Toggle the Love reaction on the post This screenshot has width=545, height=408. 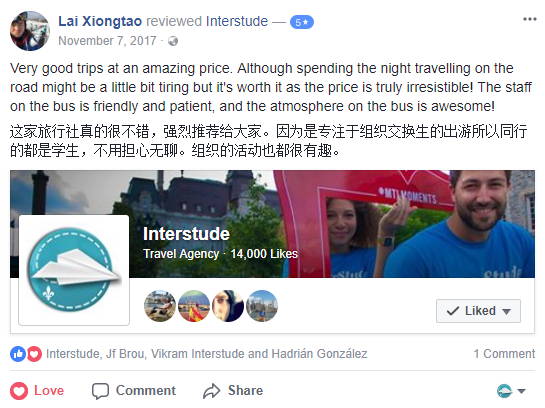[x=37, y=391]
